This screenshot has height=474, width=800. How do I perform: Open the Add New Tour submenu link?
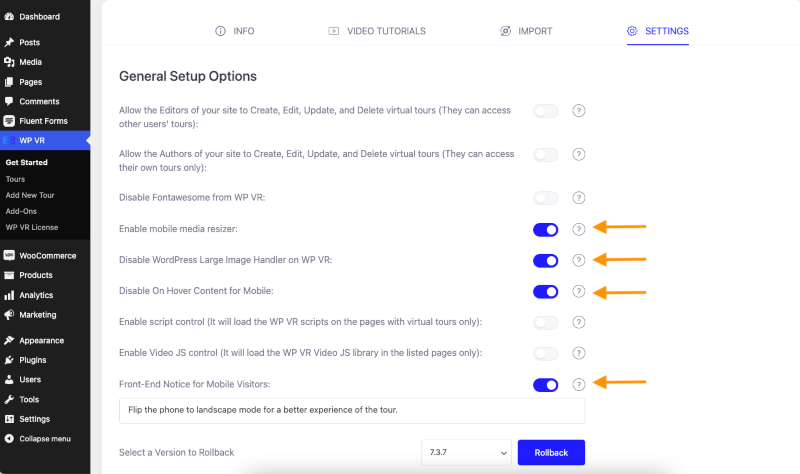(x=30, y=195)
